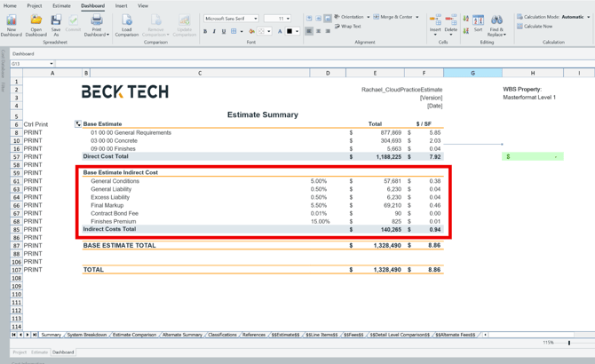Click the Save As disk icon
Viewport: 595px width, 364px height.
[56, 20]
